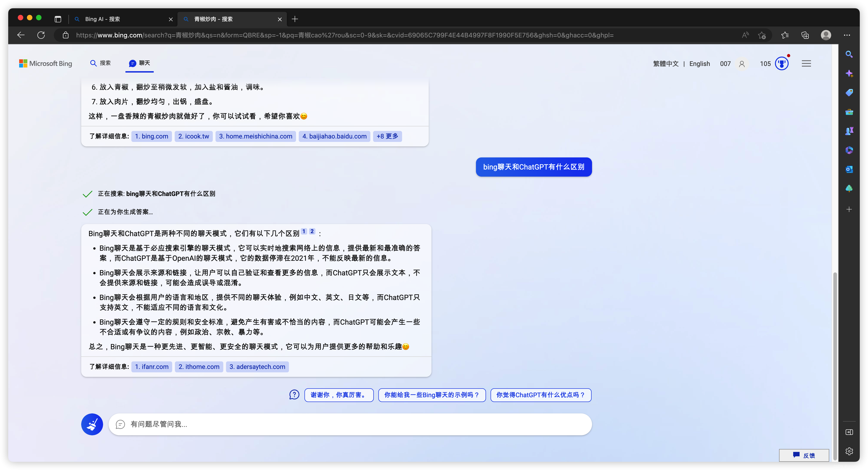Open sidebar Tools briefcase icon

pyautogui.click(x=849, y=112)
